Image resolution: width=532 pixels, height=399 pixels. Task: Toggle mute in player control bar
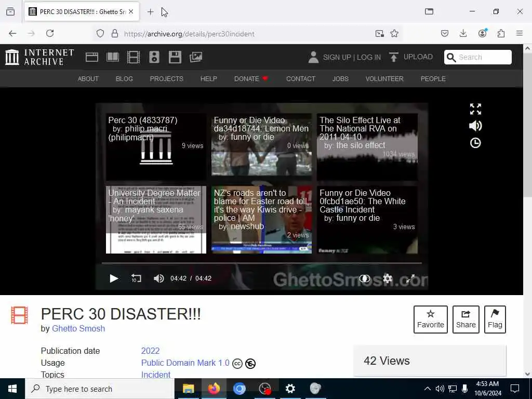[x=158, y=278]
